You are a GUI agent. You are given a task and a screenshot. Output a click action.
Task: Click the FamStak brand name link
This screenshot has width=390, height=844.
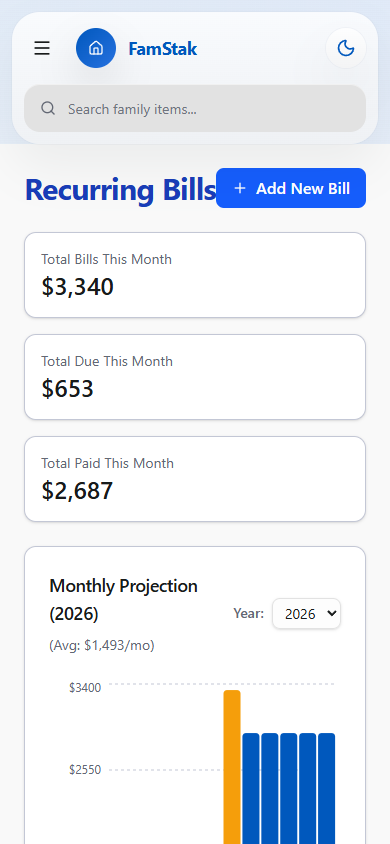pos(162,49)
